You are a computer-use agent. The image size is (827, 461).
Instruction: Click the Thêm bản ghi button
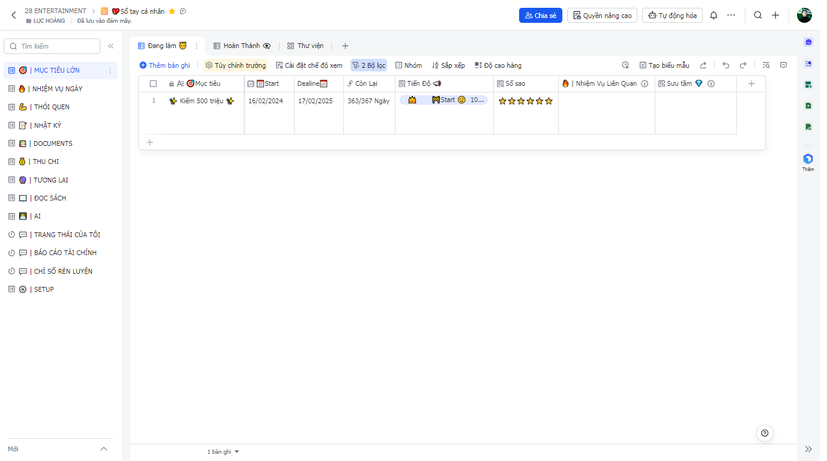(165, 66)
